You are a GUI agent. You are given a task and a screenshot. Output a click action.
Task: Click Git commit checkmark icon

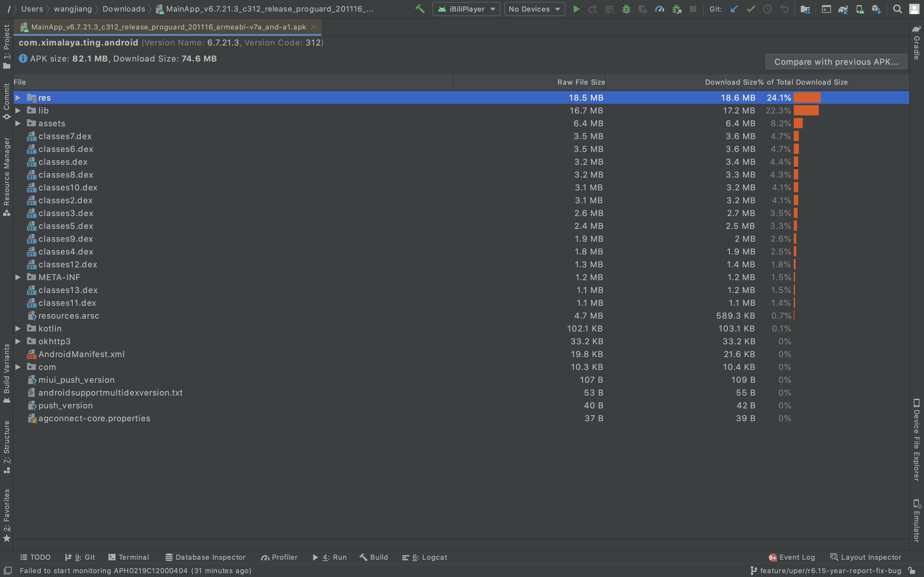tap(751, 9)
